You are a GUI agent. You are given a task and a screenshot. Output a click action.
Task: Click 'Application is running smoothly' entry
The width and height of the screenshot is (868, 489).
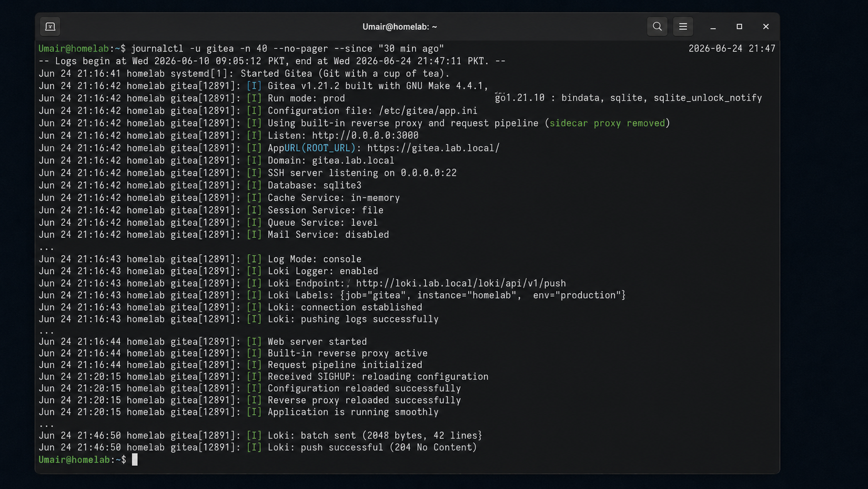353,412
